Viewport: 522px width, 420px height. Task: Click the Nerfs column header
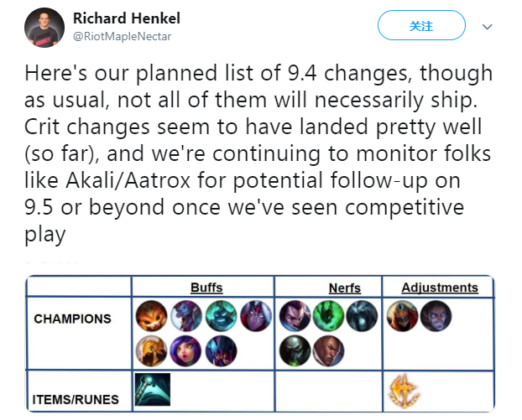click(x=344, y=288)
